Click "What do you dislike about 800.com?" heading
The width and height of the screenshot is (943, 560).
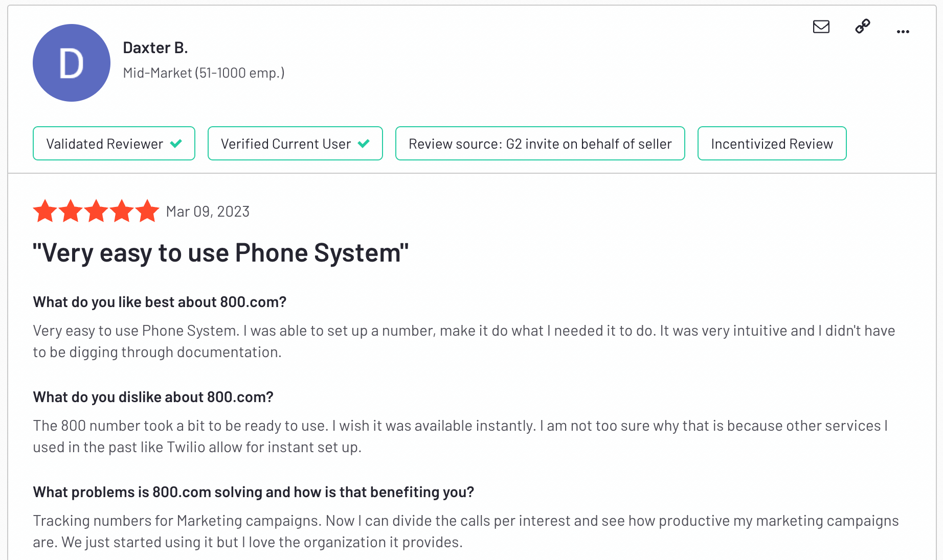coord(153,397)
